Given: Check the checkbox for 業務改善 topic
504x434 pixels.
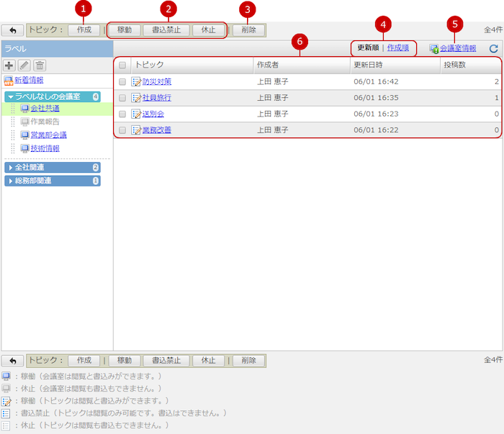Looking at the screenshot, I should click(122, 130).
